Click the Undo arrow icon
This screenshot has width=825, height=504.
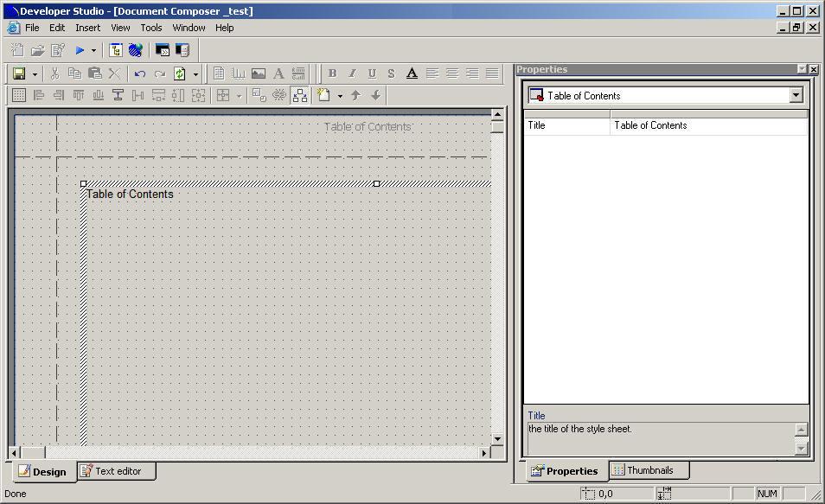click(139, 73)
